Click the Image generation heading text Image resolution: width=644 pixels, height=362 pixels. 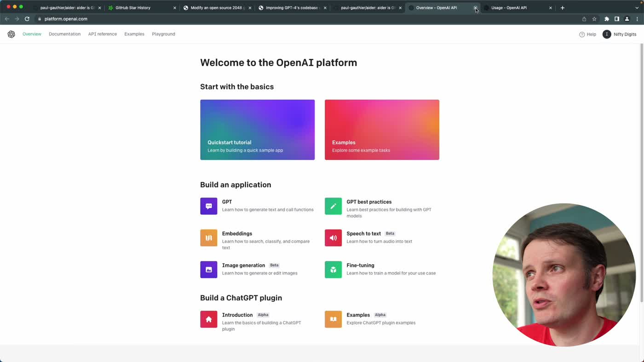243,266
